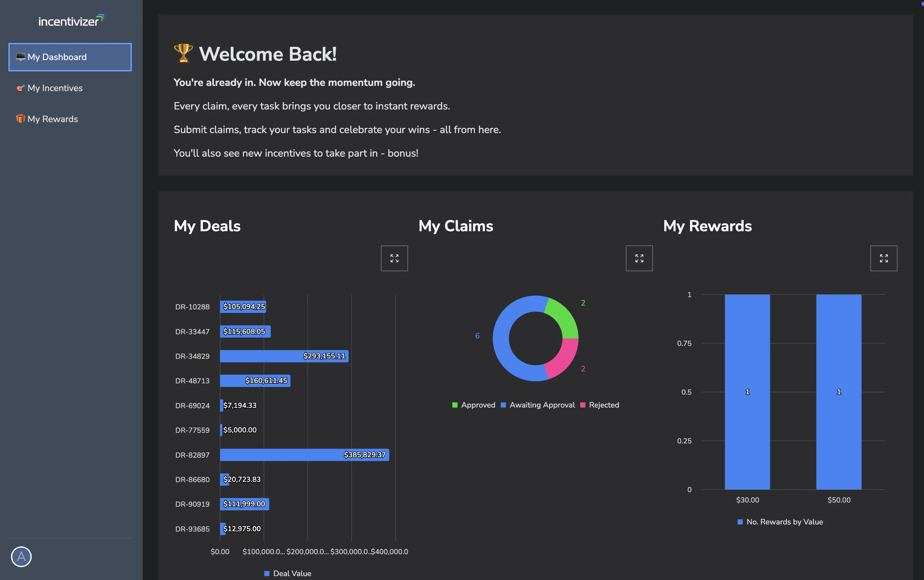This screenshot has height=580, width=924.
Task: Click the $50.00 axis label
Action: point(839,500)
